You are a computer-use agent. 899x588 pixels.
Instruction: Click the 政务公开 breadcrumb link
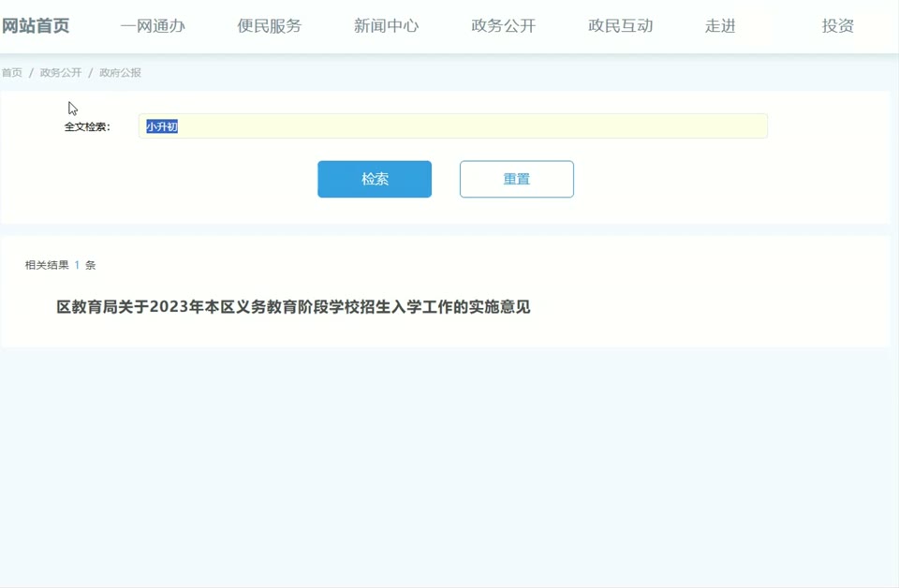point(61,73)
